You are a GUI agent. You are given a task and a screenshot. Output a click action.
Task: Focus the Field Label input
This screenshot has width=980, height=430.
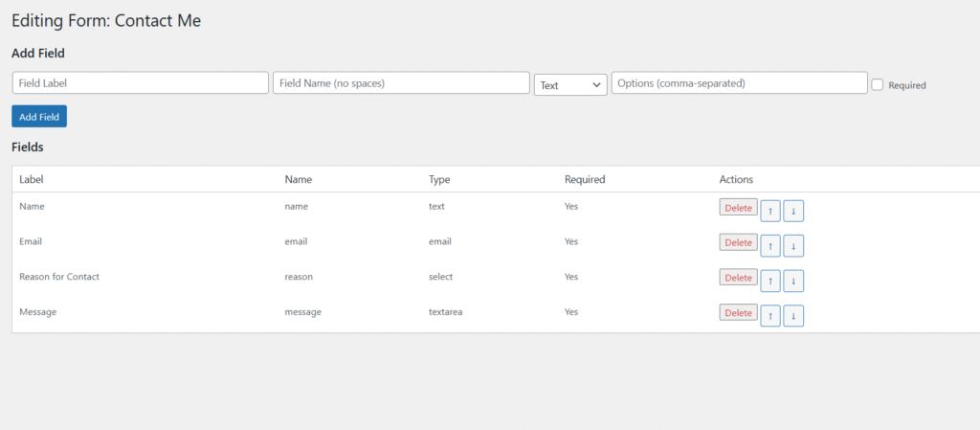tap(141, 83)
